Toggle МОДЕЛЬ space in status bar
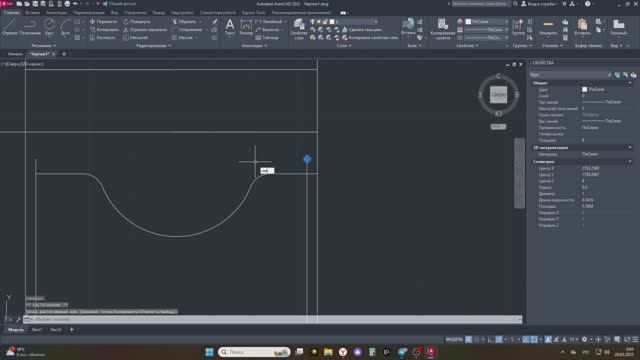The height and width of the screenshot is (360, 640). (454, 340)
